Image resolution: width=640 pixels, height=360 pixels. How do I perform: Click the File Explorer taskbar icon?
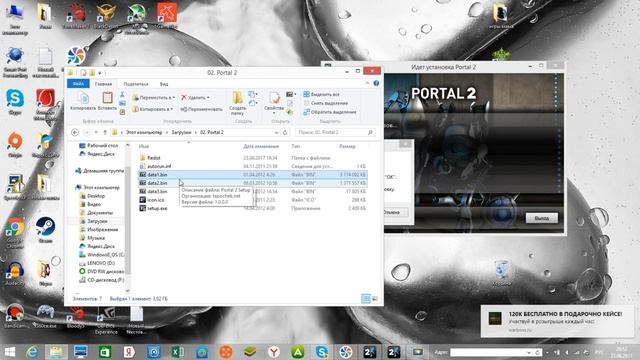click(x=56, y=352)
